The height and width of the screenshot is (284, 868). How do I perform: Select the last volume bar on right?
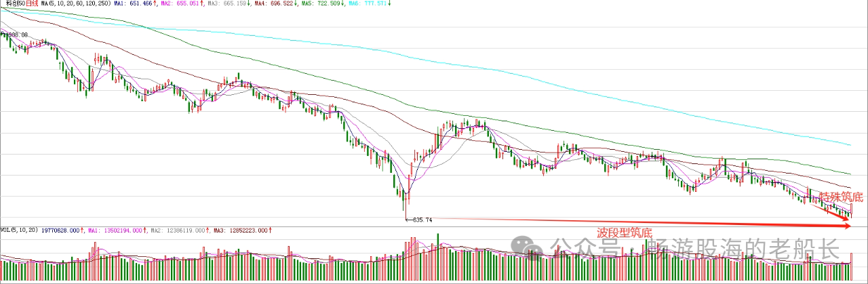(852, 266)
